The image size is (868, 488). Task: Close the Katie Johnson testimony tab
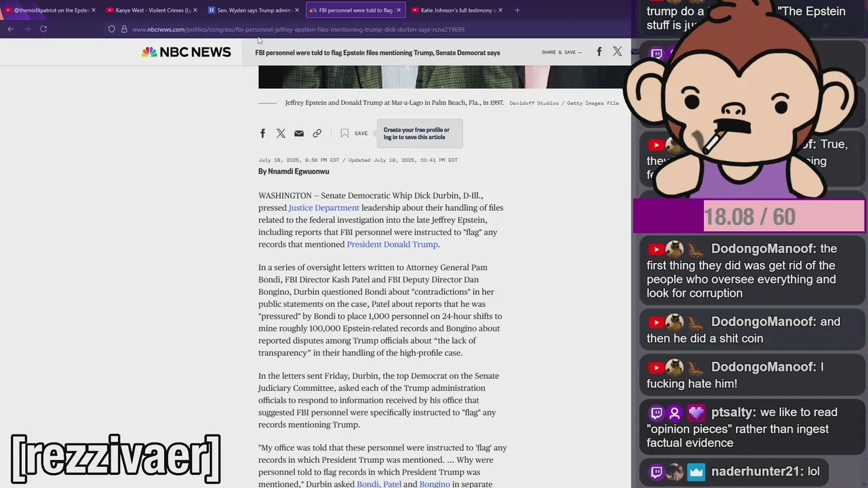[500, 10]
